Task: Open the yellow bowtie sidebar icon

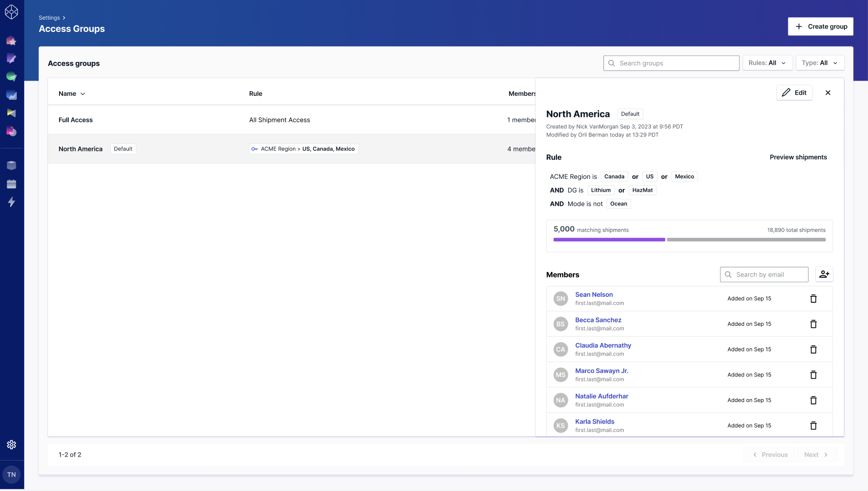Action: point(11,113)
